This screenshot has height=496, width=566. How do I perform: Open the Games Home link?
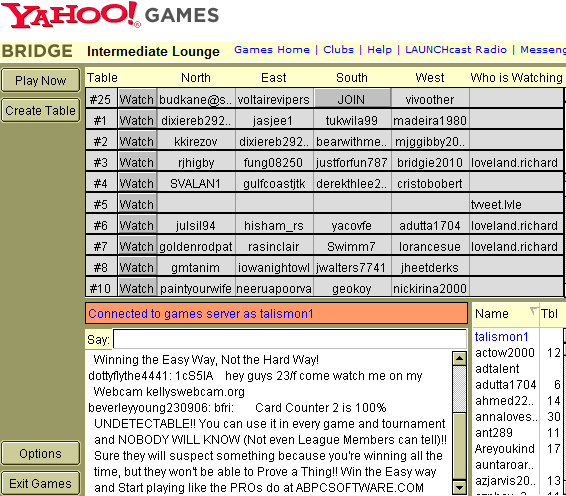point(272,49)
